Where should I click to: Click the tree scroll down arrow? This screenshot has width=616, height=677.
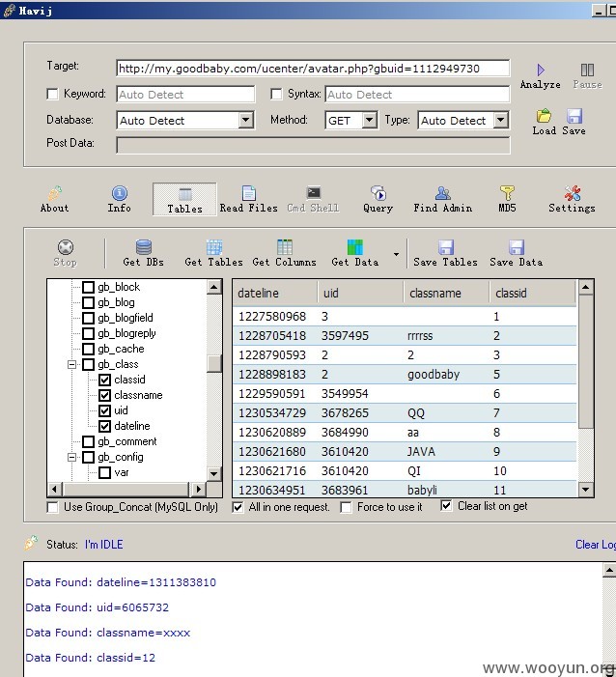tap(214, 473)
